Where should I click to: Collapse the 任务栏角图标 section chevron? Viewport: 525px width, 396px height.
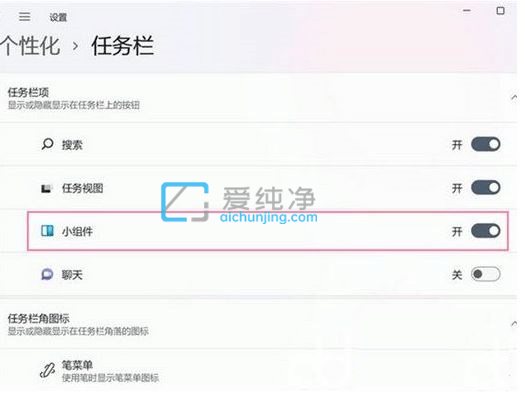pyautogui.click(x=514, y=323)
